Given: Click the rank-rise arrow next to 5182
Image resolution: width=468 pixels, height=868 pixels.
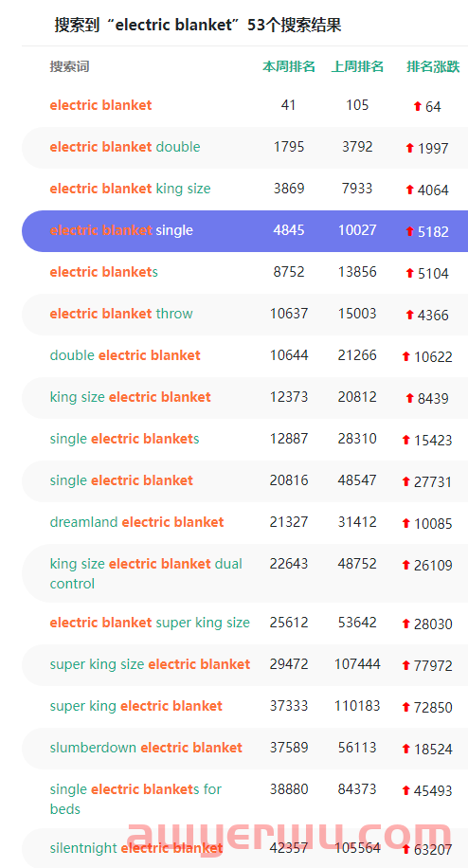Looking at the screenshot, I should click(410, 231).
